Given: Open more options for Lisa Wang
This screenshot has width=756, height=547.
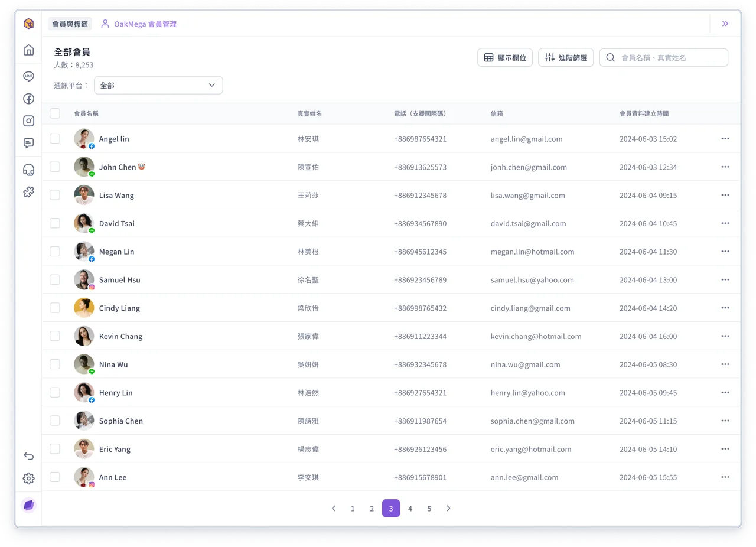Looking at the screenshot, I should tap(725, 195).
